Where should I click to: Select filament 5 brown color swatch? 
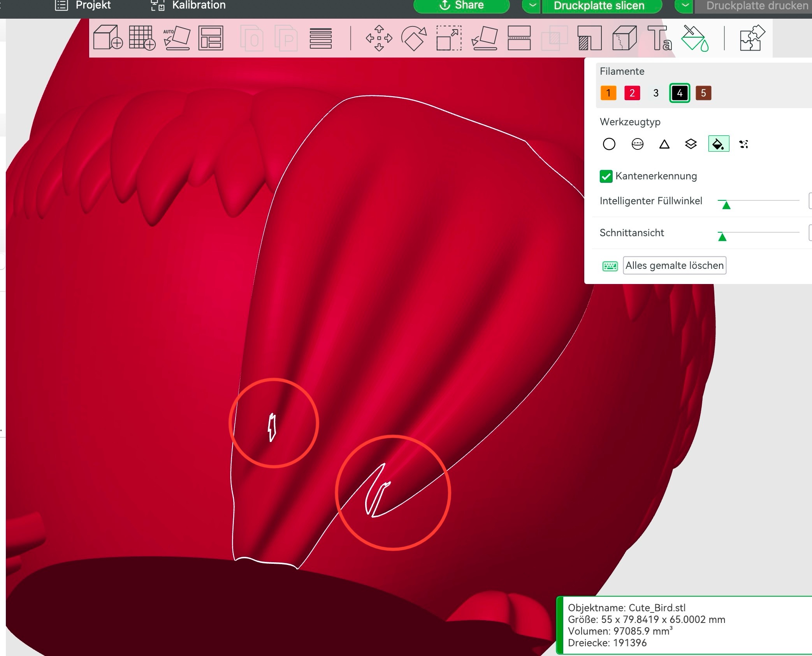703,93
